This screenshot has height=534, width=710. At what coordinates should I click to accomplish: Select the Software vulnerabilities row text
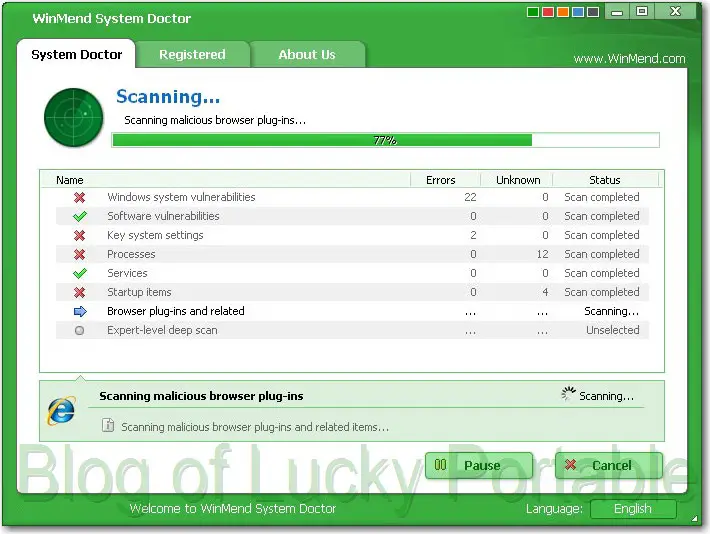[163, 216]
